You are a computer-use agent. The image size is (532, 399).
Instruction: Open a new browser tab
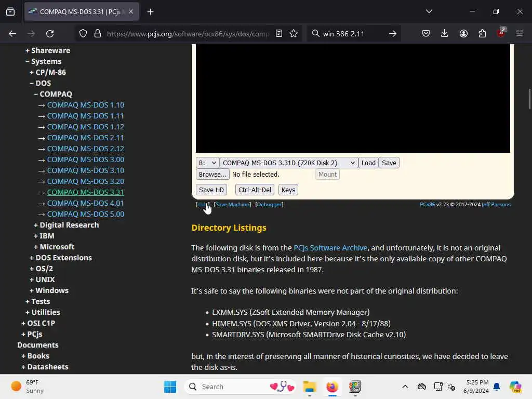coord(150,12)
